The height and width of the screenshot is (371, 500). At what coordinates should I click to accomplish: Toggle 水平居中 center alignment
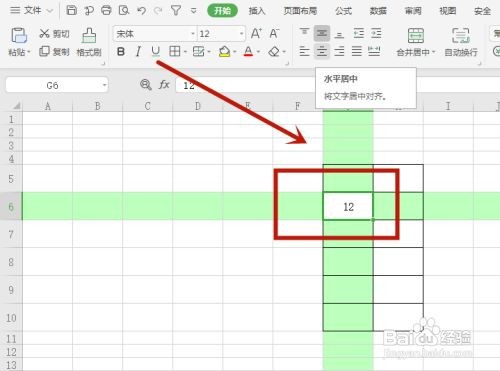322,51
